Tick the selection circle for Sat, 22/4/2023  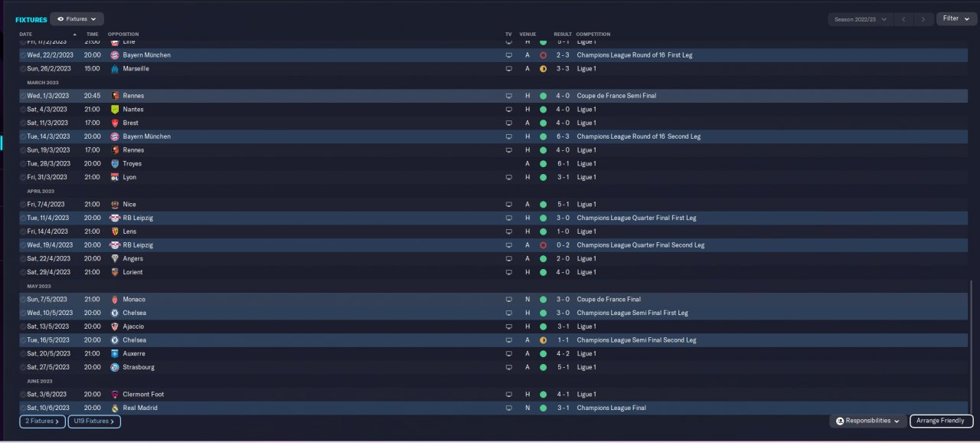pos(23,258)
